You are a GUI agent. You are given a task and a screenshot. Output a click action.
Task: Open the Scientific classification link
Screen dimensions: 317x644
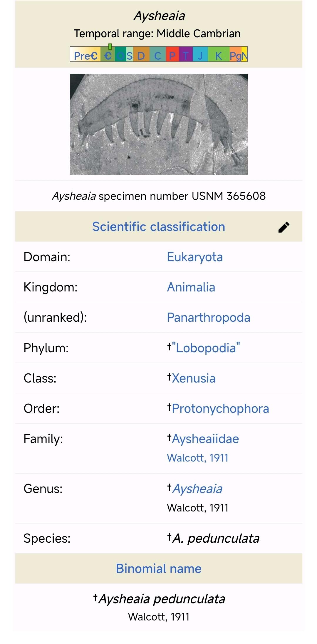coord(158,227)
